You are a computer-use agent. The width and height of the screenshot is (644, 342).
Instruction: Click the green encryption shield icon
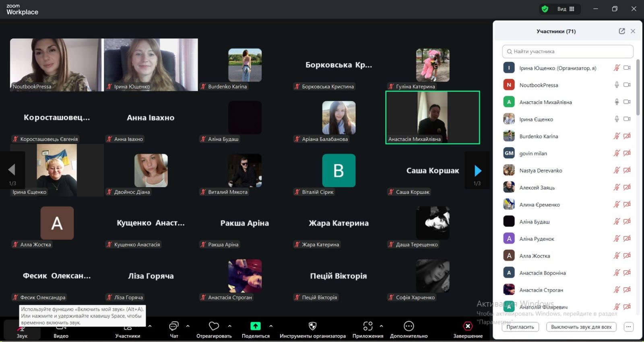coord(545,9)
